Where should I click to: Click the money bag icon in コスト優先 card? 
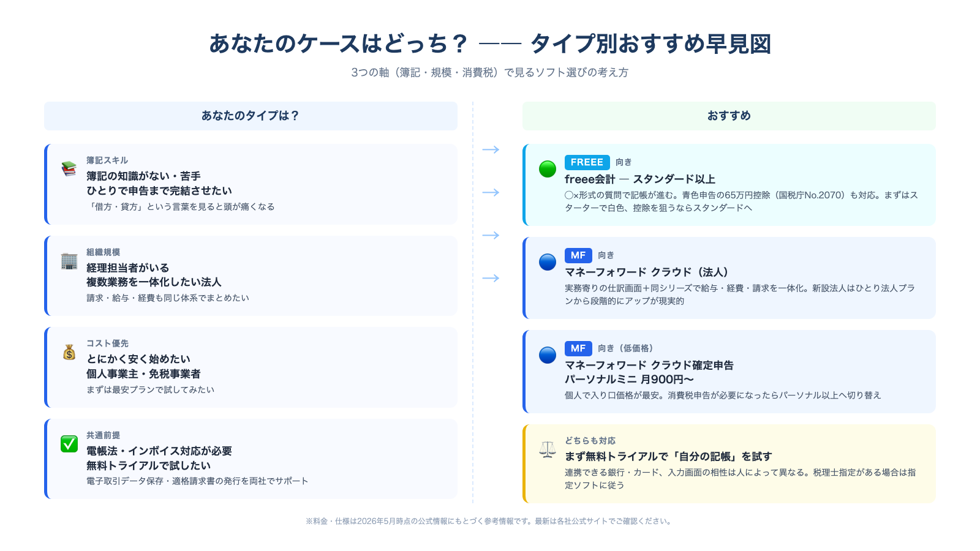tap(69, 352)
